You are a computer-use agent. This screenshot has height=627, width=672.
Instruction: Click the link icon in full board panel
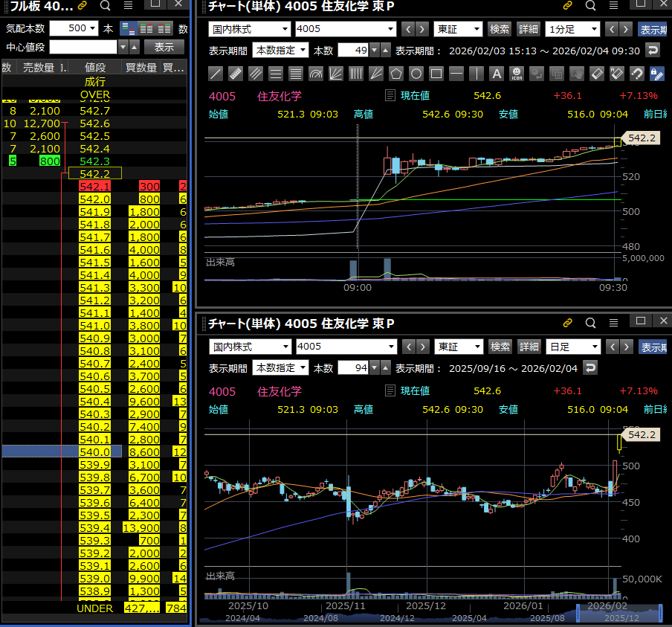(83, 6)
